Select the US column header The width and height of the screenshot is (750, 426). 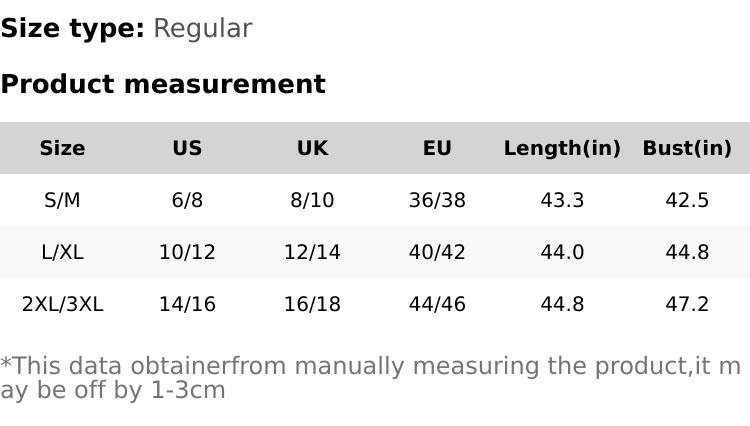(x=187, y=149)
